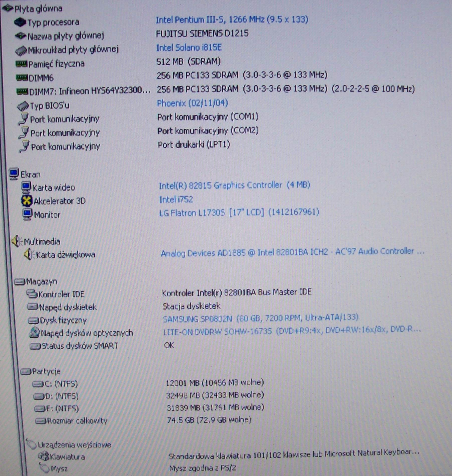This screenshot has width=452, height=476.
Task: Click the port icon in the COM2 row
Action: tap(24, 133)
